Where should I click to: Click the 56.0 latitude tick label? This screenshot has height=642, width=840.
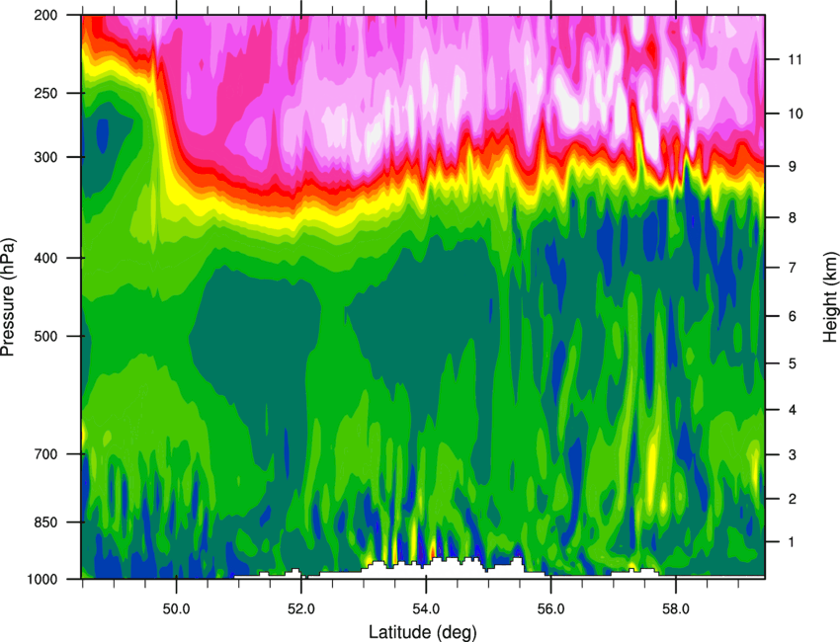[550, 609]
